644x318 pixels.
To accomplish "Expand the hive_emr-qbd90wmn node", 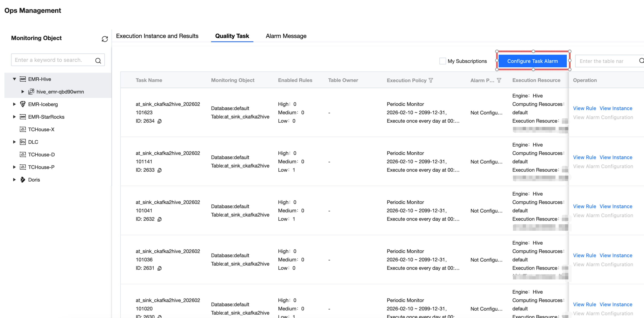I will 23,92.
